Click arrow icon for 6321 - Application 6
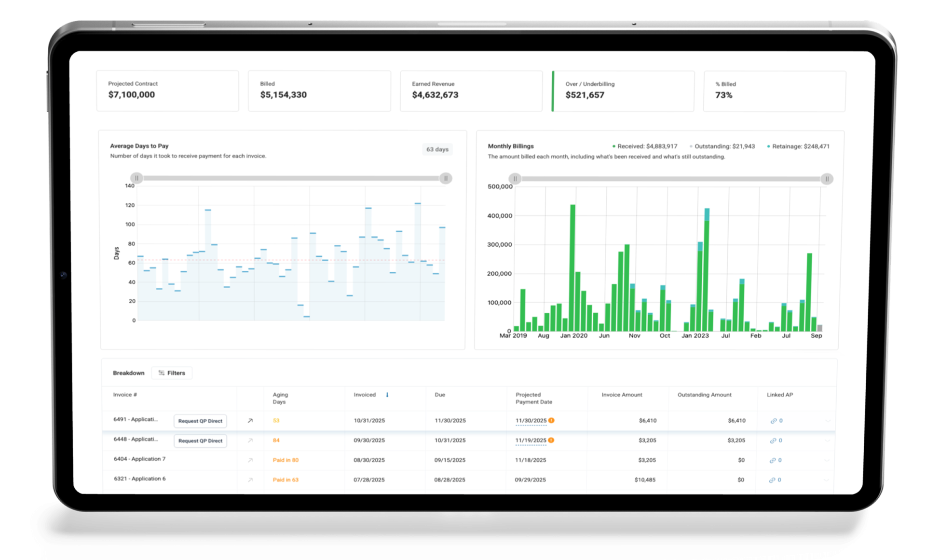 coord(250,480)
